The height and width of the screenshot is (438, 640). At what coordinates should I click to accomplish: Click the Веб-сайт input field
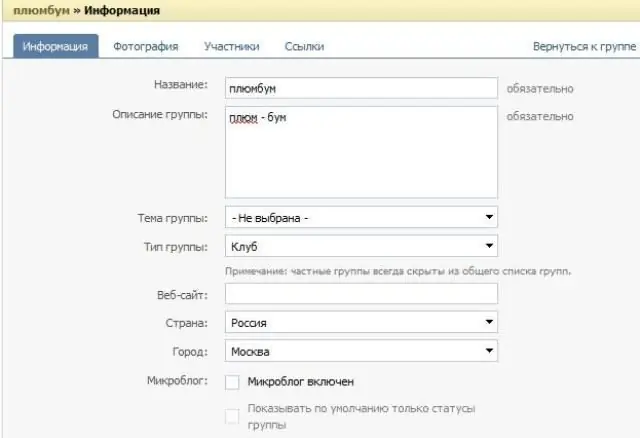pos(361,293)
